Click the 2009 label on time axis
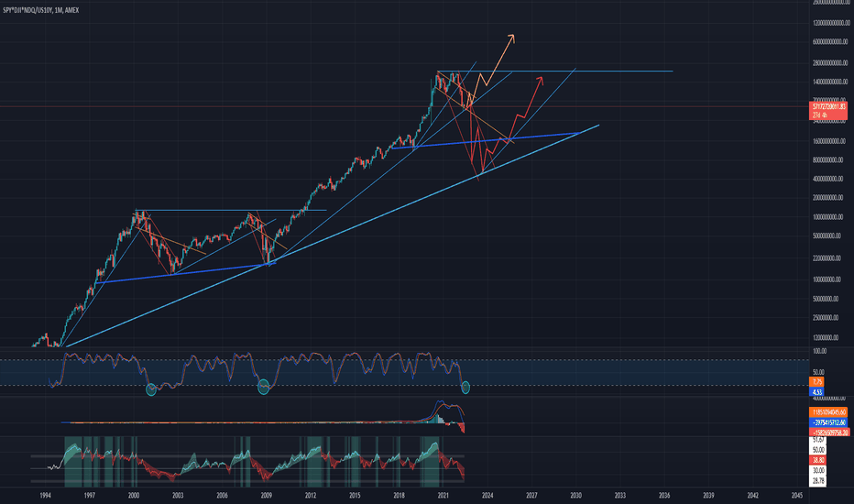 click(266, 495)
